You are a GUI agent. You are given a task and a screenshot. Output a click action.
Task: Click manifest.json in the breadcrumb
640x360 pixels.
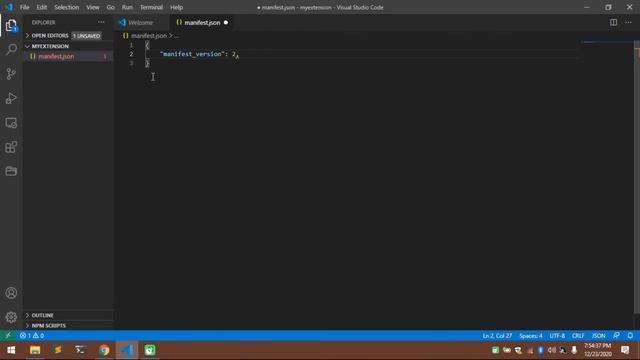pyautogui.click(x=149, y=36)
